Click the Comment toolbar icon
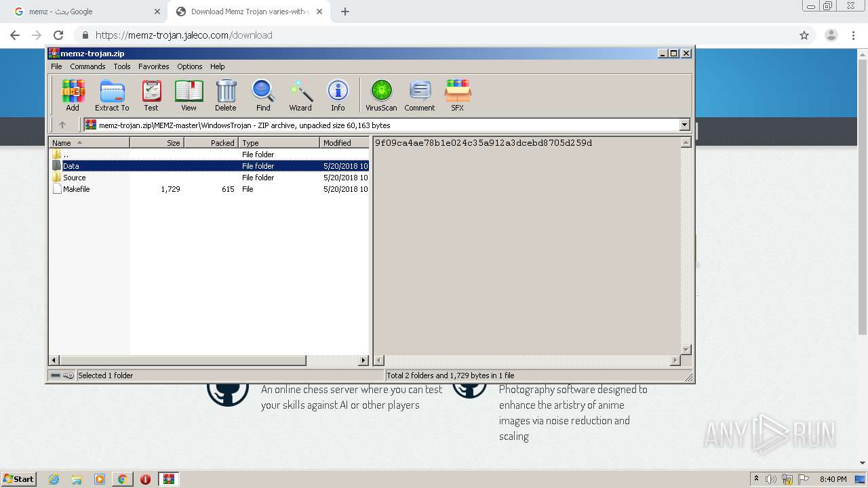Image resolution: width=868 pixels, height=488 pixels. [x=420, y=95]
